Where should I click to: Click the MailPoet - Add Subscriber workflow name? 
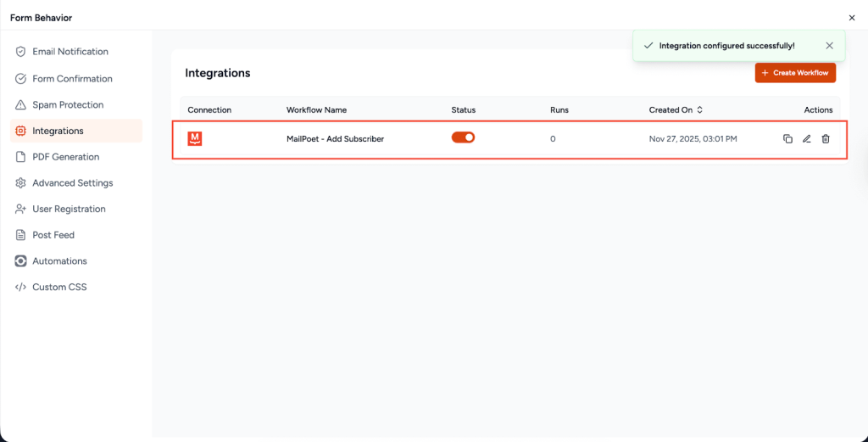tap(335, 139)
